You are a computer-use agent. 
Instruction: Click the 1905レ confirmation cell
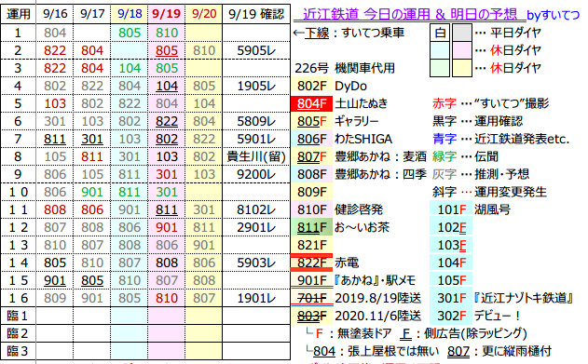tap(256, 87)
